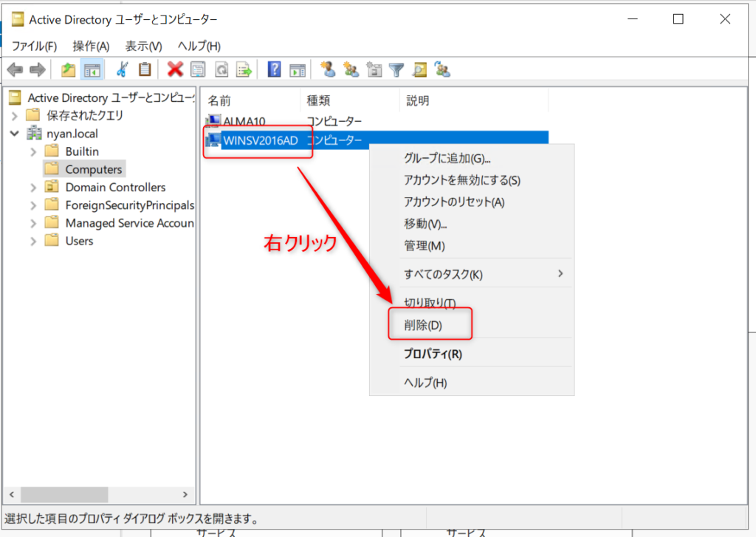Click the Filter funnel toolbar icon
This screenshot has width=756, height=537.
(x=397, y=69)
